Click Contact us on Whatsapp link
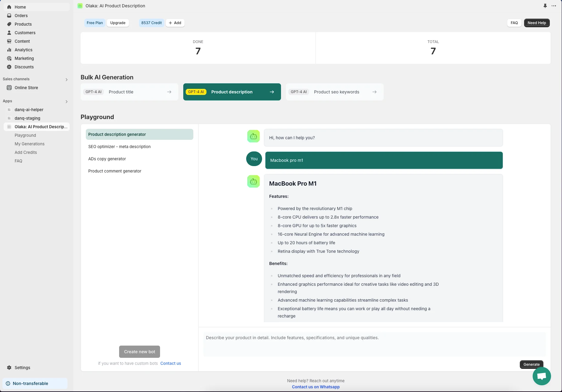 316,387
